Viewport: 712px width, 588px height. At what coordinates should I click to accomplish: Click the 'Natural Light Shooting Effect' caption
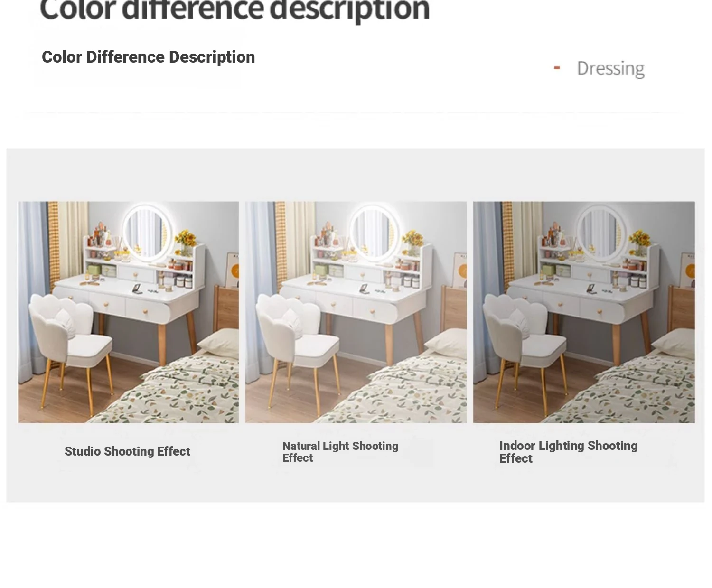(340, 452)
